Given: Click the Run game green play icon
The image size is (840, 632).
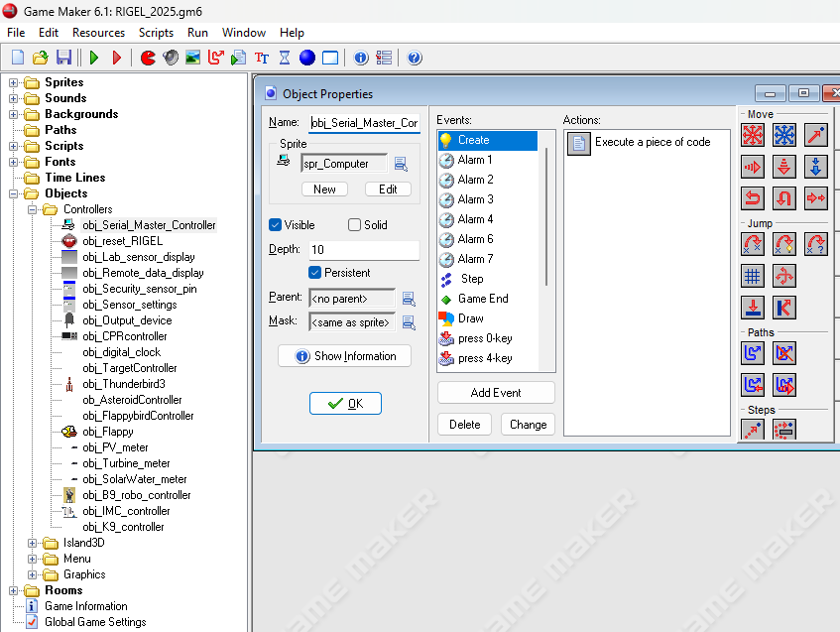Looking at the screenshot, I should click(x=95, y=58).
